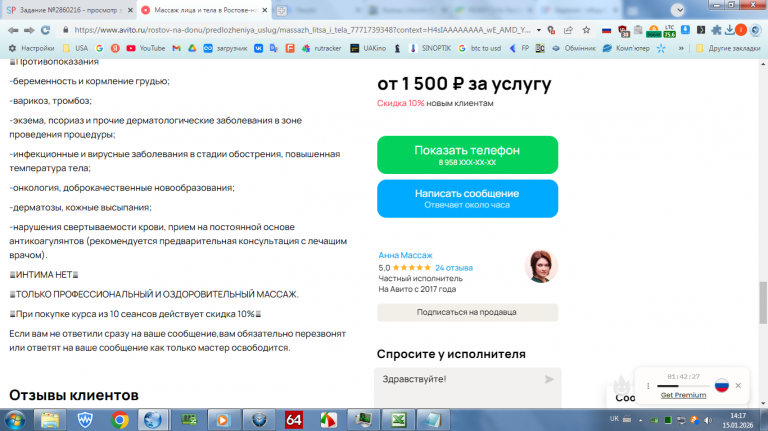Close the 'Задание №2860216' tab
Viewport: 768px width, 431px height.
(x=130, y=10)
